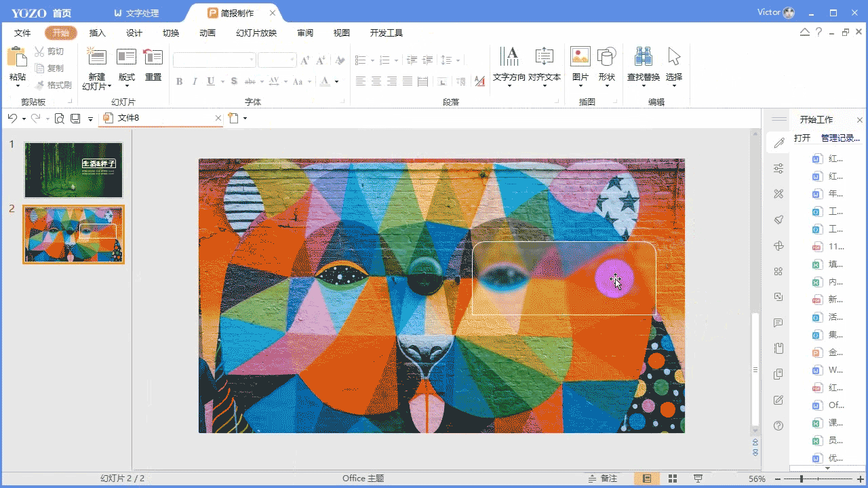The image size is (868, 488).
Task: Click 管理记录 in the start panel
Action: (840, 138)
